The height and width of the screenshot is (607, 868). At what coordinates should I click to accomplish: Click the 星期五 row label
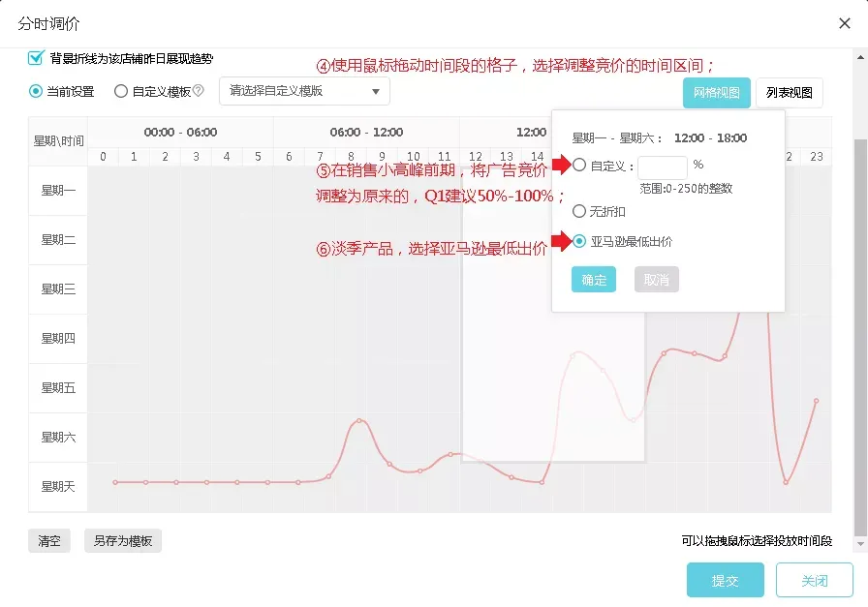[58, 387]
